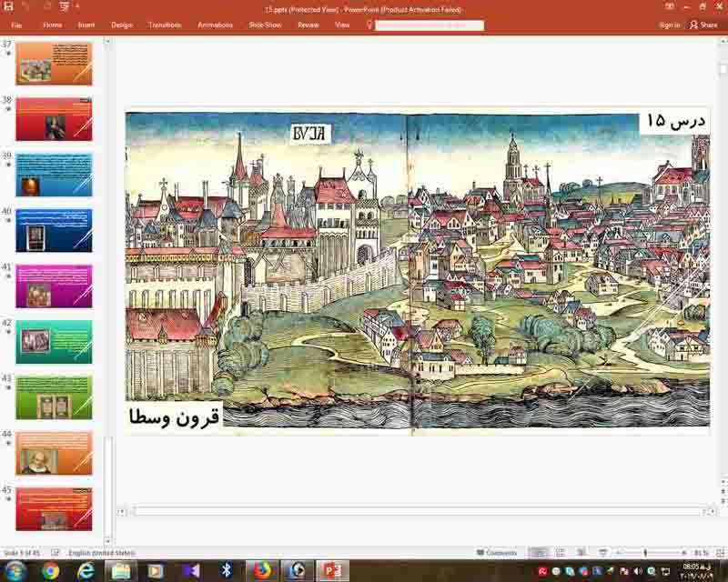Switch to Normal view in status bar
Viewport: 728px width, 582px height.
[539, 553]
